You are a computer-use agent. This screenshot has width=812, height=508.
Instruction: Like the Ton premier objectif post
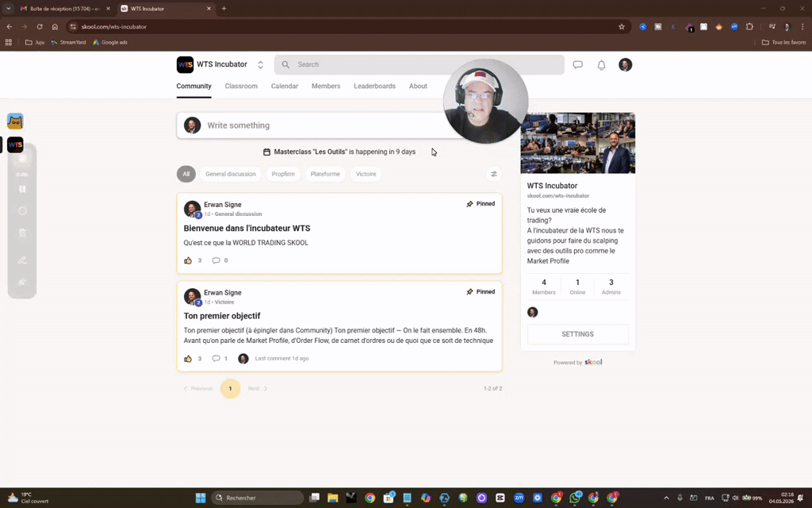tap(188, 359)
